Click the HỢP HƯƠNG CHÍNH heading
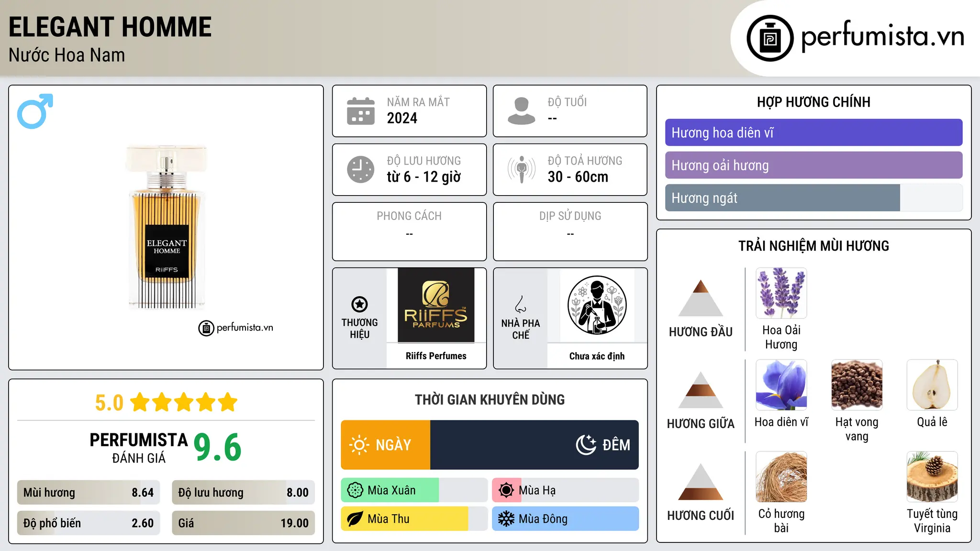 813,102
